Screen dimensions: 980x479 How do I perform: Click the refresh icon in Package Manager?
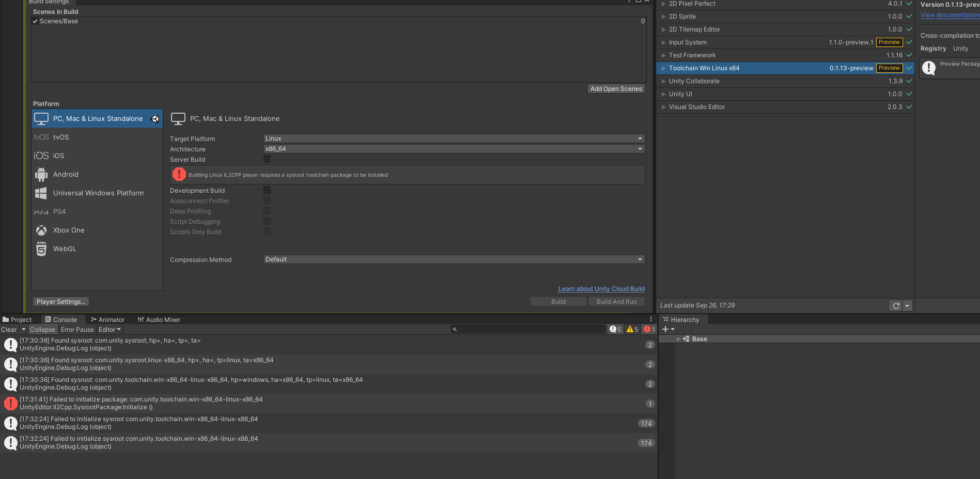coord(895,305)
